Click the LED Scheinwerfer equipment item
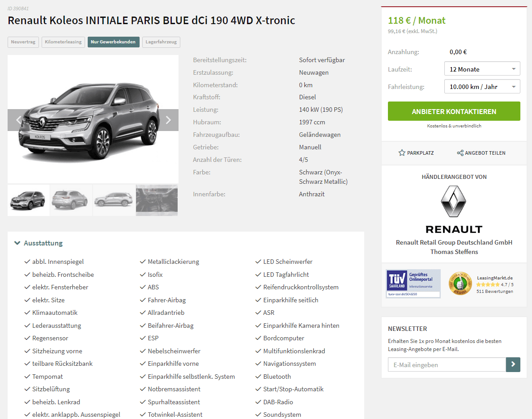532x419 pixels. click(x=288, y=262)
